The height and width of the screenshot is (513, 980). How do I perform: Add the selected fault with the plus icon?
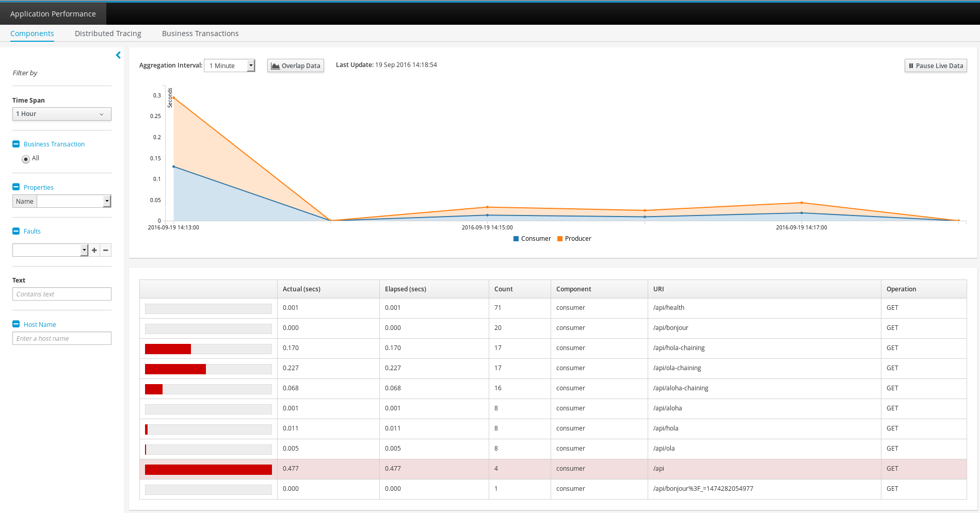(94, 250)
